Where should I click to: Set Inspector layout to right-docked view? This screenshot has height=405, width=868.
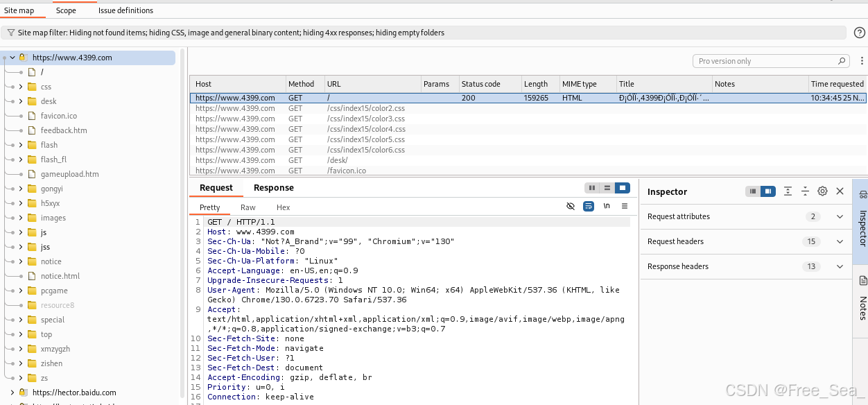767,191
